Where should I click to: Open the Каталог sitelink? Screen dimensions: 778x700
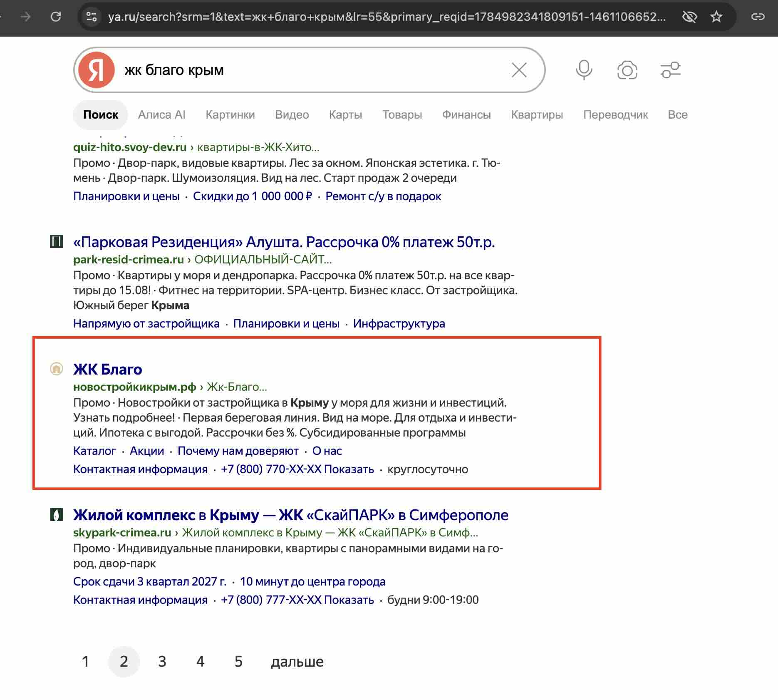pyautogui.click(x=94, y=451)
